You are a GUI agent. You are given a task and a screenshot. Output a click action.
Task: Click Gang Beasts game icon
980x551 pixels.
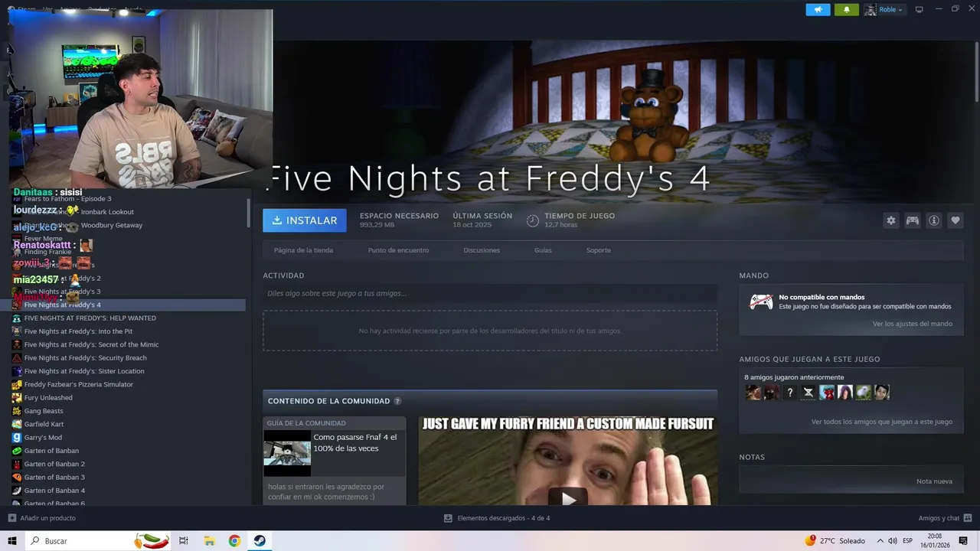pos(17,411)
